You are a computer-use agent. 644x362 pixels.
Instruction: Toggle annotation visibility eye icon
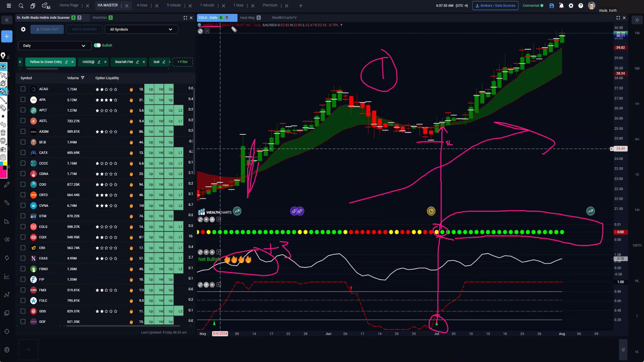pyautogui.click(x=3, y=66)
